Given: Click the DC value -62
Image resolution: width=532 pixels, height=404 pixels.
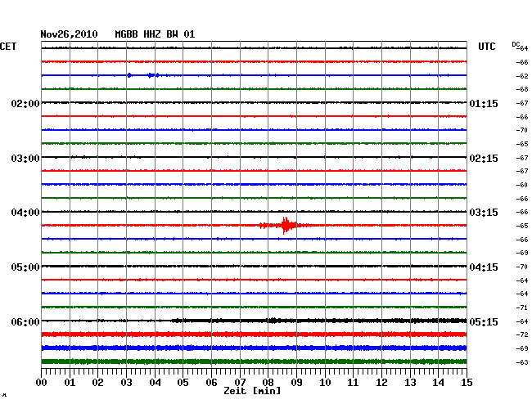Looking at the screenshot, I should 522,76.
